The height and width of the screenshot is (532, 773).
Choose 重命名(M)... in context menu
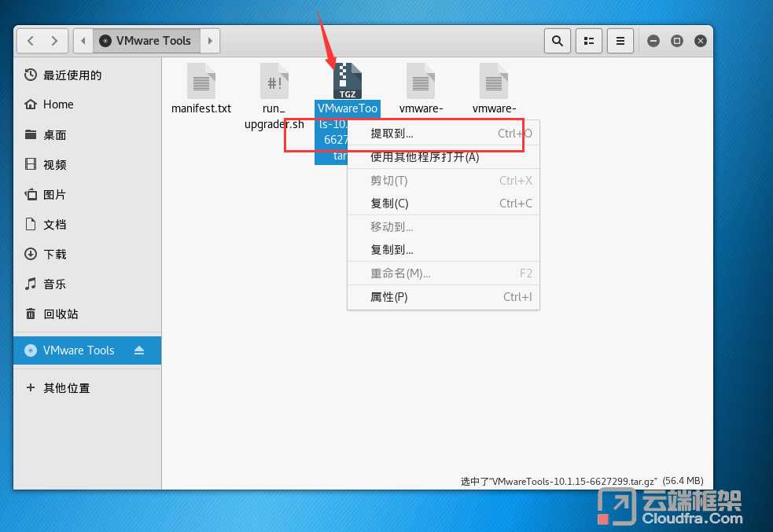pyautogui.click(x=444, y=273)
